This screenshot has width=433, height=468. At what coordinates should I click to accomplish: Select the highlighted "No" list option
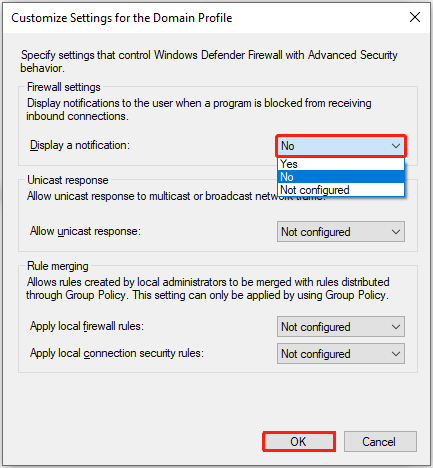(341, 177)
